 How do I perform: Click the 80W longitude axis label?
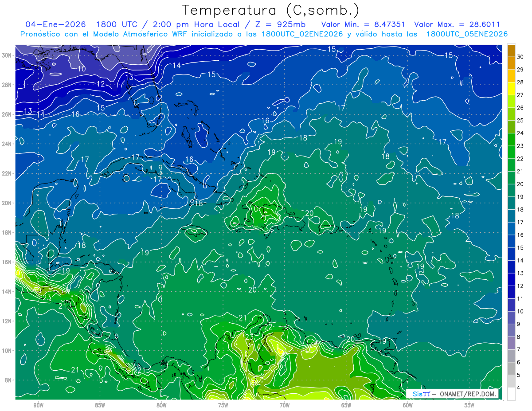[161, 405]
